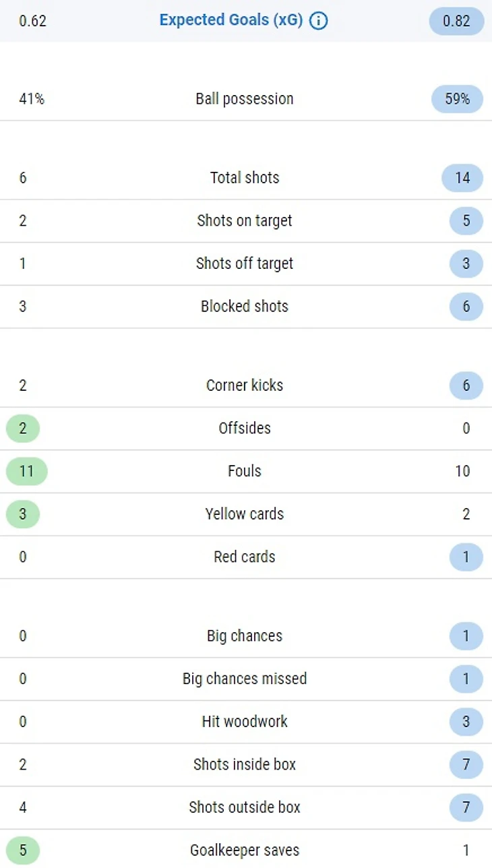492x868 pixels.
Task: Click the Corner kicks label
Action: click(x=245, y=385)
